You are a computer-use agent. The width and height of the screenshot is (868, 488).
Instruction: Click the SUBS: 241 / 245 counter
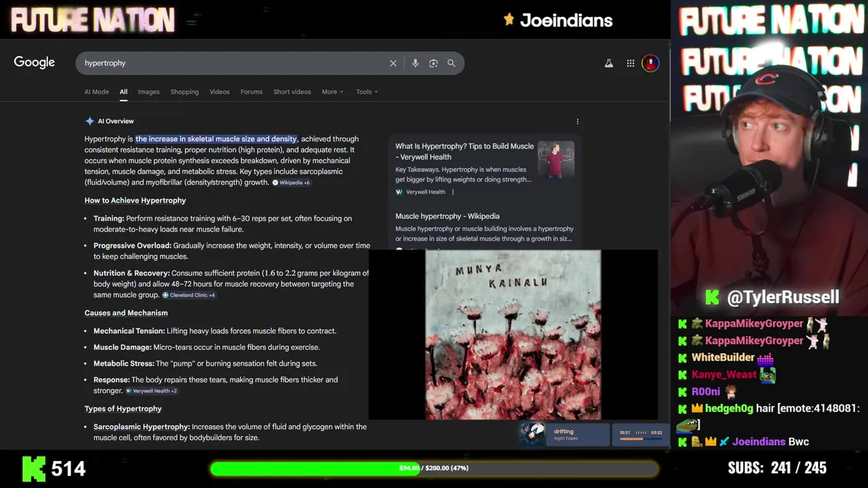click(777, 468)
